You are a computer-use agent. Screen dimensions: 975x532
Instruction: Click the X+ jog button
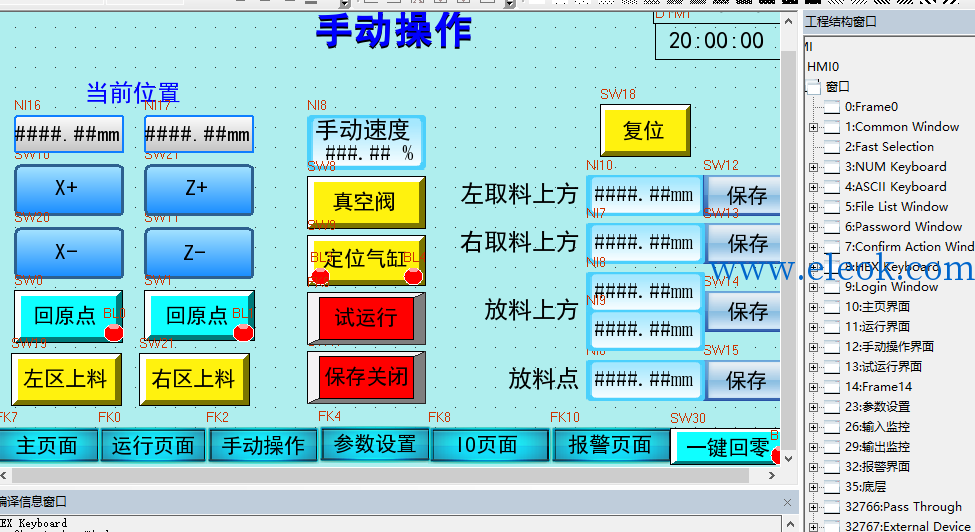pos(69,190)
